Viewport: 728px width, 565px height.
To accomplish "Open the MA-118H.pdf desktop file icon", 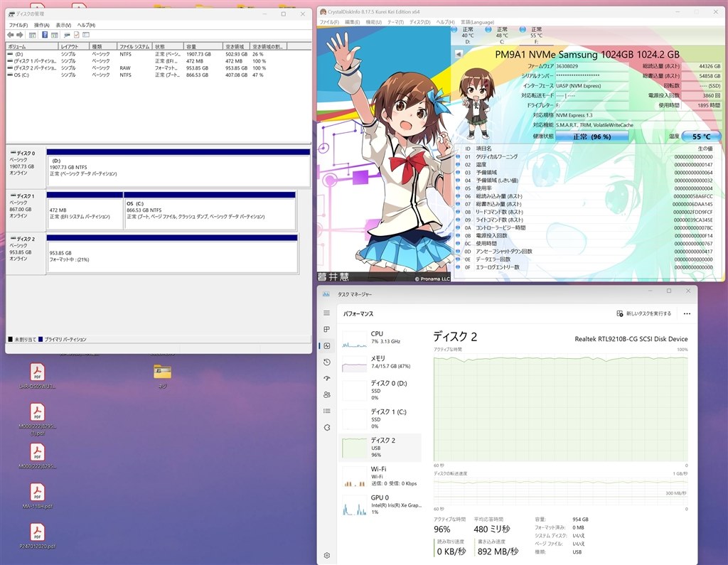I will click(x=37, y=496).
